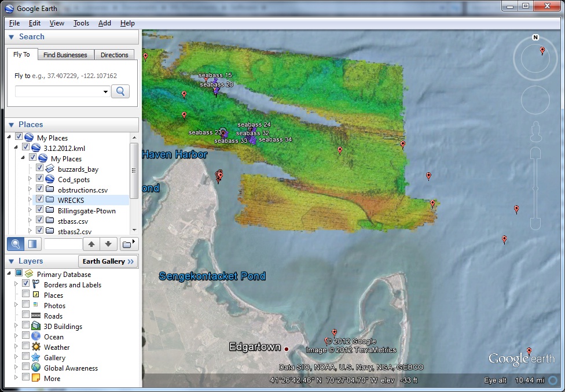Click the Photos layer icon
Image resolution: width=565 pixels, height=392 pixels.
tap(36, 305)
